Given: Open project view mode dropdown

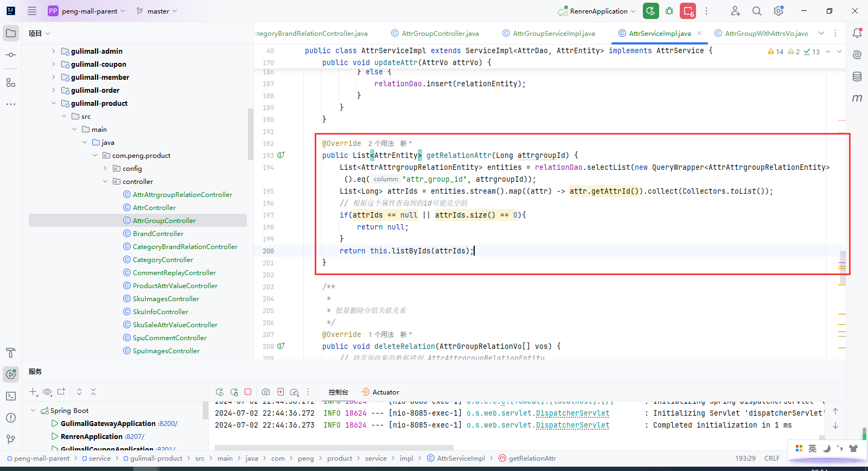Looking at the screenshot, I should point(40,33).
